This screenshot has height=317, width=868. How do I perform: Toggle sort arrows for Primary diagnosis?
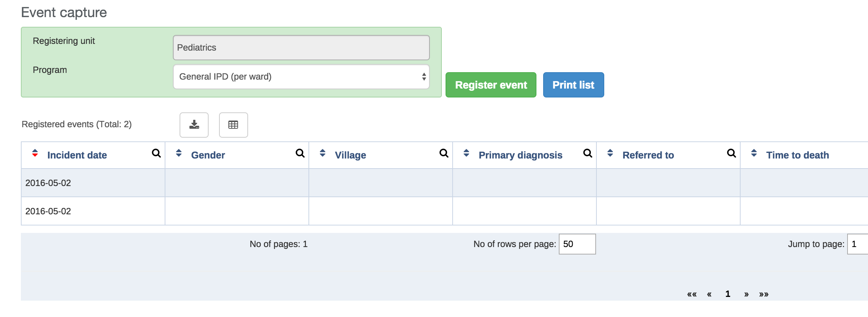pyautogui.click(x=466, y=153)
